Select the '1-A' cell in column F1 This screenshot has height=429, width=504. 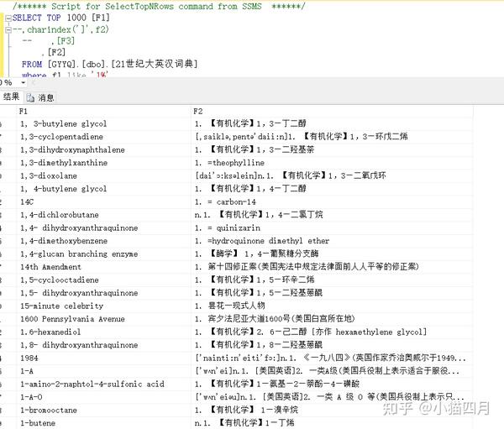[x=104, y=371]
